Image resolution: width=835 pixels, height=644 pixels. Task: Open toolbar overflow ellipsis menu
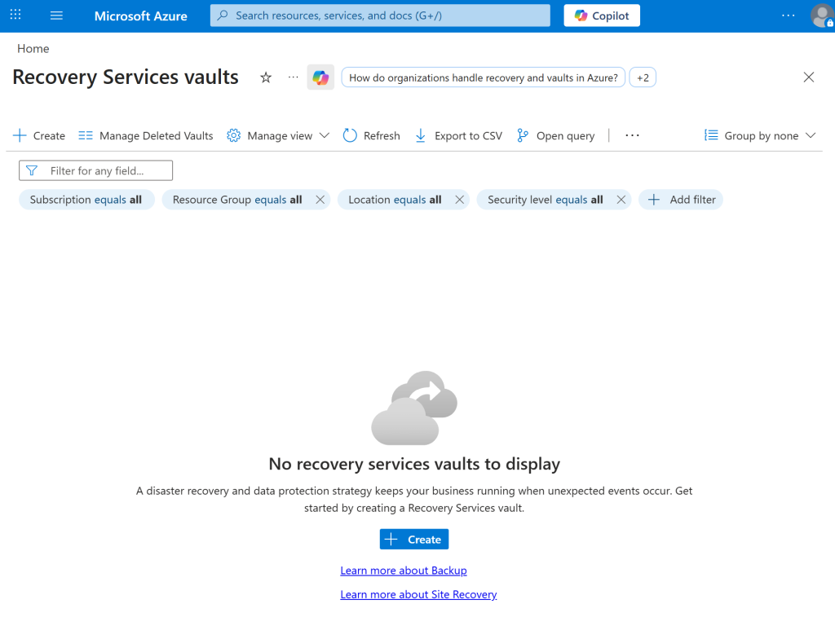(x=632, y=136)
